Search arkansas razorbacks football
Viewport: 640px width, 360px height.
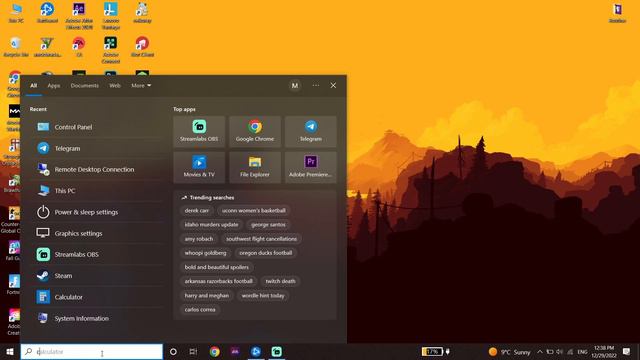click(219, 281)
